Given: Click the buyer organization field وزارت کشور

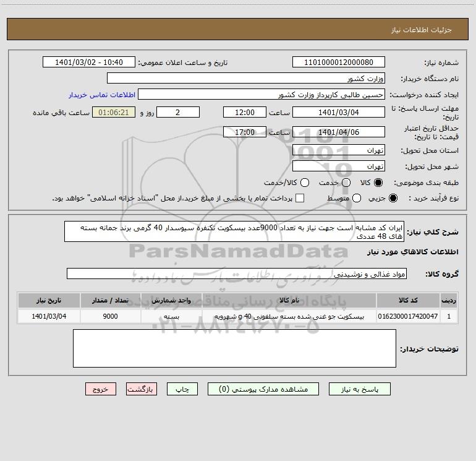Looking at the screenshot, I should pyautogui.click(x=246, y=78).
